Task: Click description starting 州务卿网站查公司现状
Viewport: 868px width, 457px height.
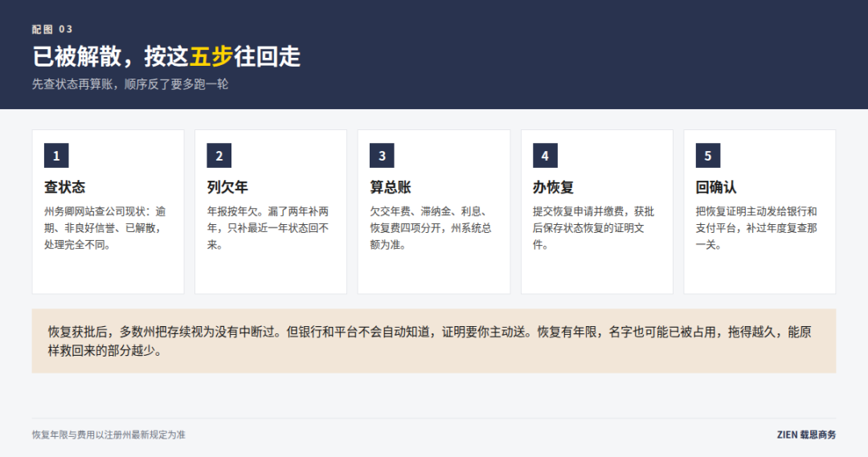Action: click(105, 228)
